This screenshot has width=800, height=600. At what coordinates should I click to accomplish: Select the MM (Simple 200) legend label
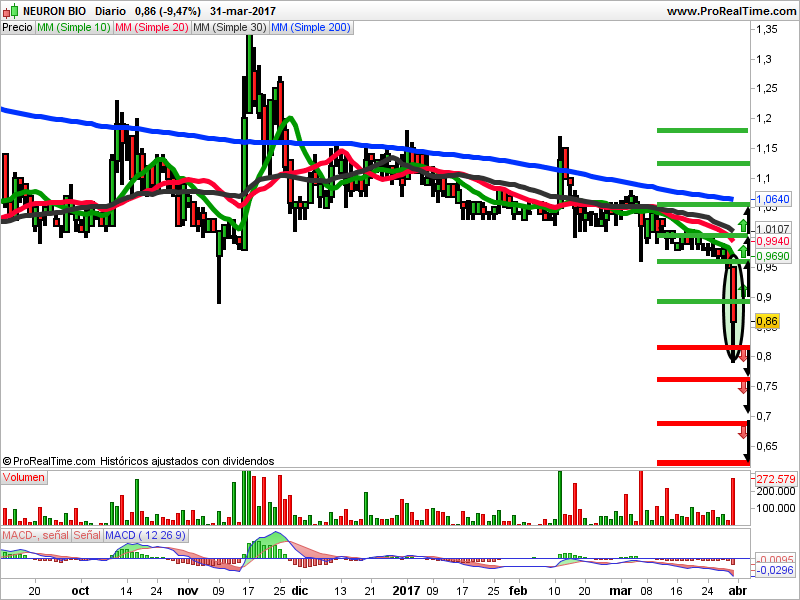tap(311, 28)
